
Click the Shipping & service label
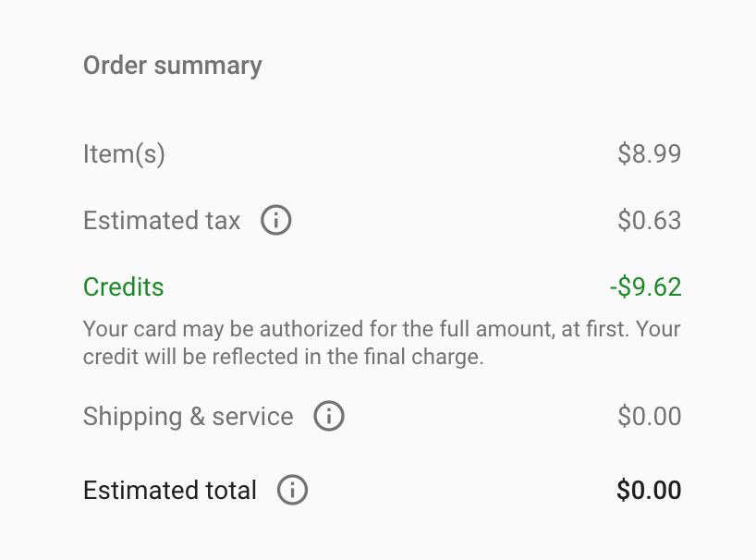[x=188, y=417]
